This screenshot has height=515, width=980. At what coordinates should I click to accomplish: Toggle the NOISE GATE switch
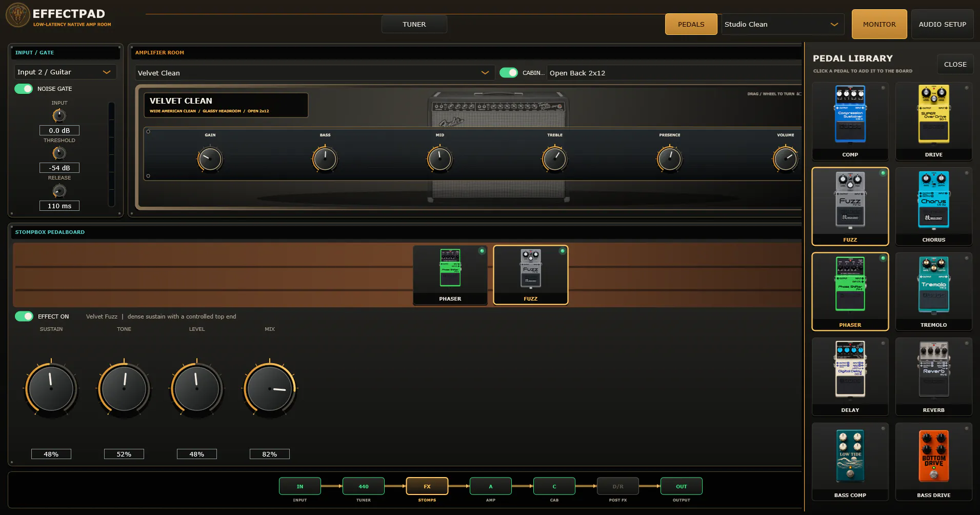tap(24, 89)
